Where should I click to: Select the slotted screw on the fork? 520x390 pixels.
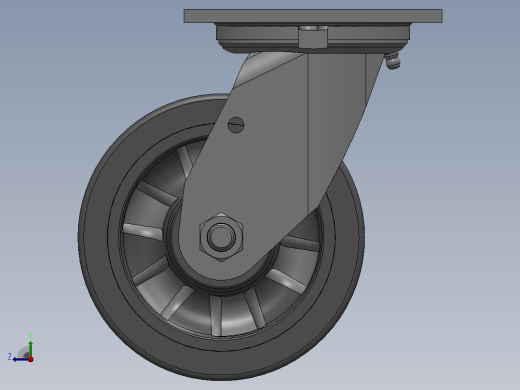236,125
